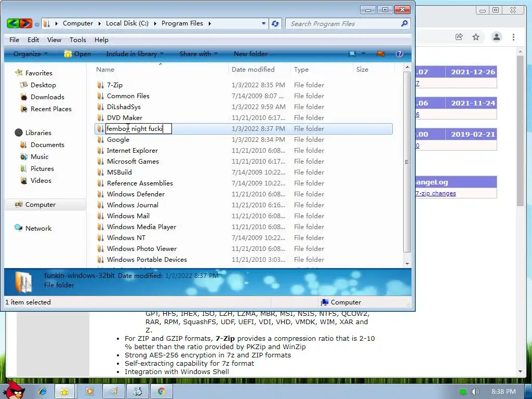Open the Edit menu
Image resolution: width=532 pixels, height=399 pixels.
33,39
